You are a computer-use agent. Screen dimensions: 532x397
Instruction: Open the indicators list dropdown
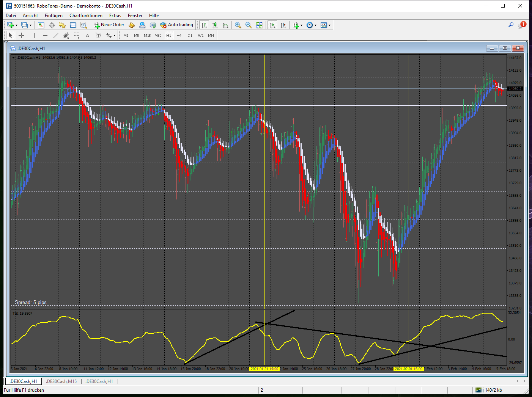[x=302, y=25]
